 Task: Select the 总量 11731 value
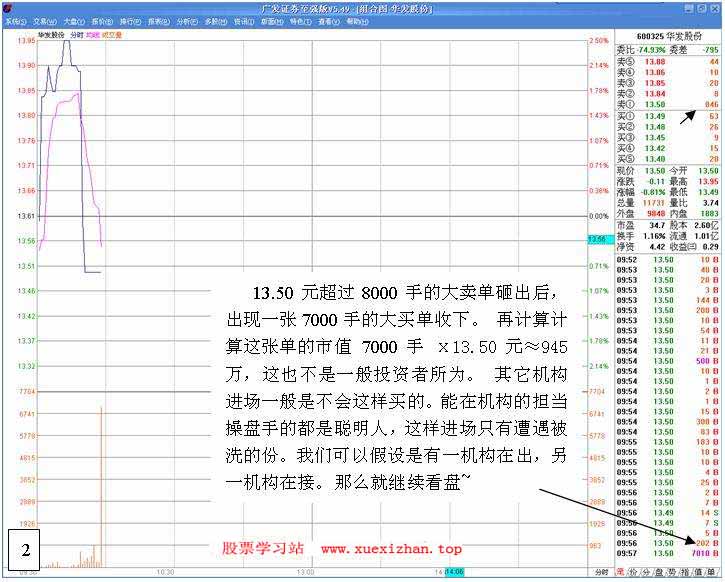(x=653, y=202)
